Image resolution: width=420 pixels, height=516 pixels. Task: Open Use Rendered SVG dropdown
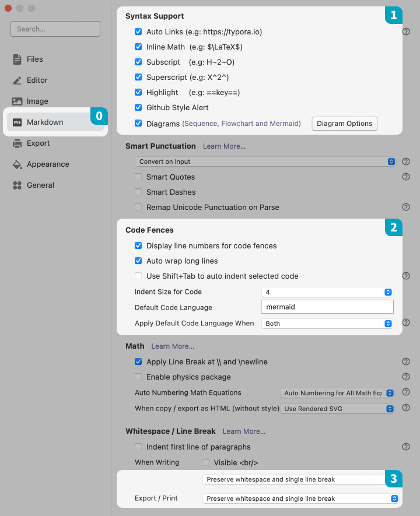click(x=337, y=409)
